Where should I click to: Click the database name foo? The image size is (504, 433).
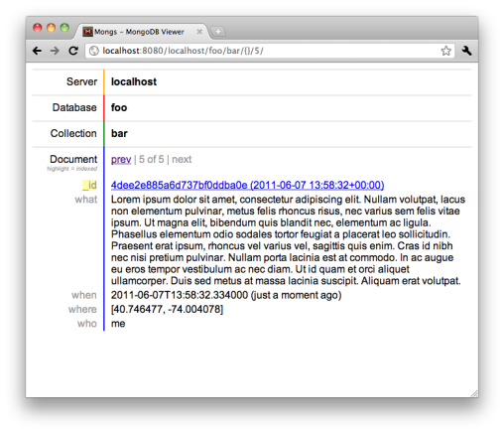[119, 107]
